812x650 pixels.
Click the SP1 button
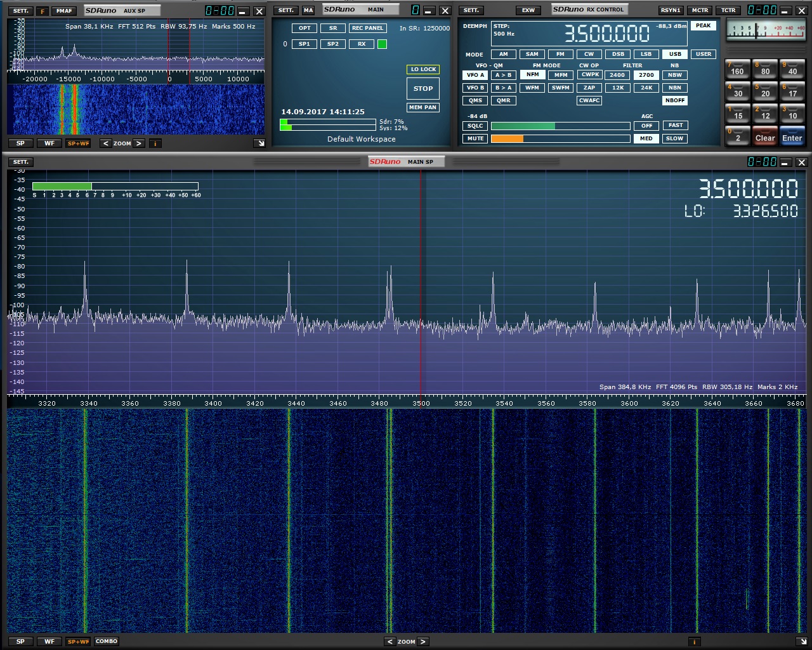(x=304, y=44)
